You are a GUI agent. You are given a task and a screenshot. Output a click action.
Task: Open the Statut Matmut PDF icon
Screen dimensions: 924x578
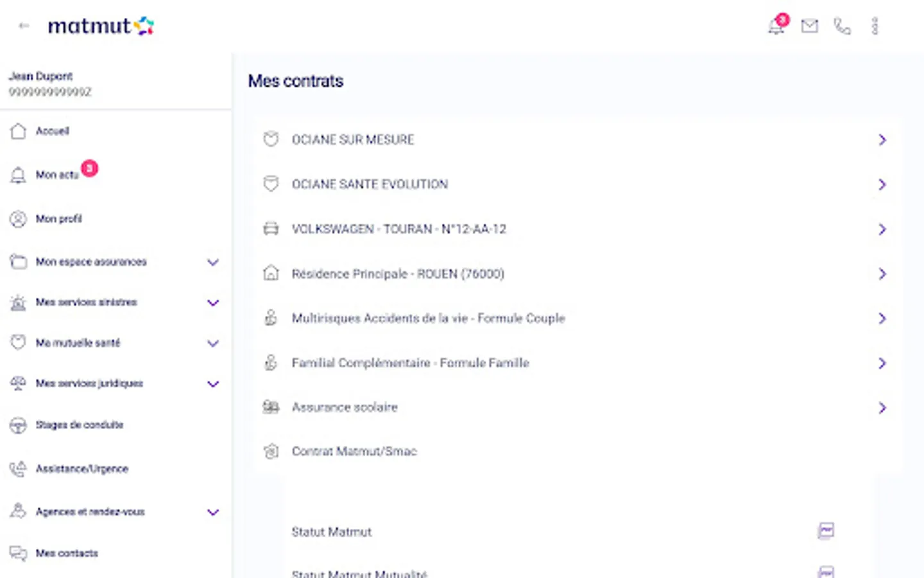[826, 531]
